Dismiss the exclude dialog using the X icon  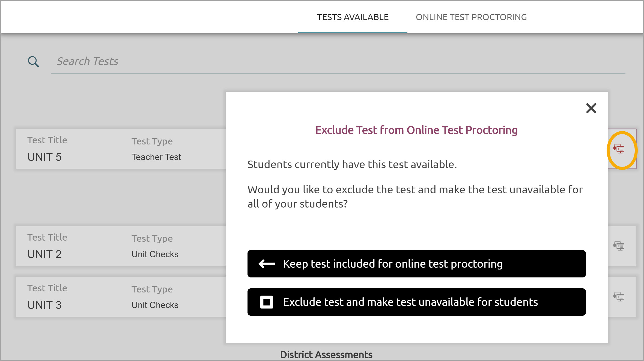coord(591,108)
